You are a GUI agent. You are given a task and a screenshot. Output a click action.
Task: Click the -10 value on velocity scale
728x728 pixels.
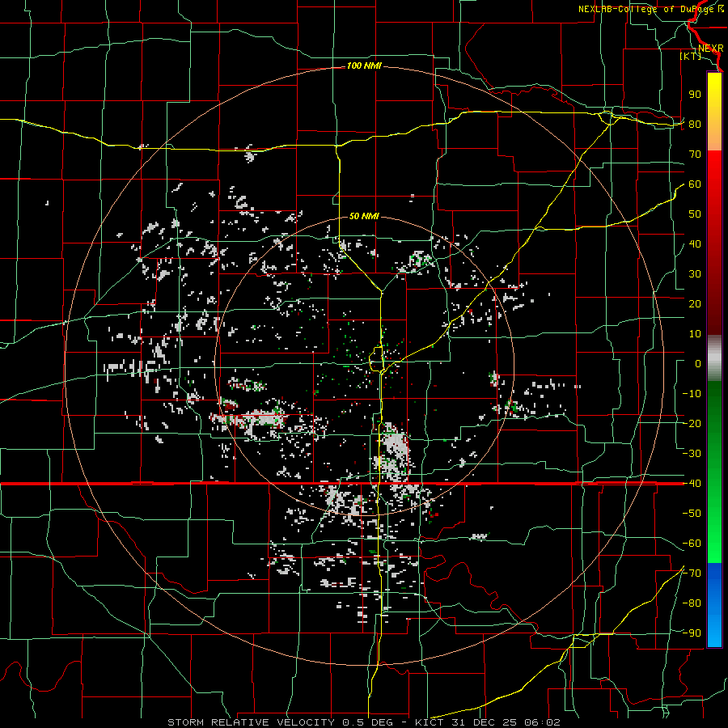point(692,394)
